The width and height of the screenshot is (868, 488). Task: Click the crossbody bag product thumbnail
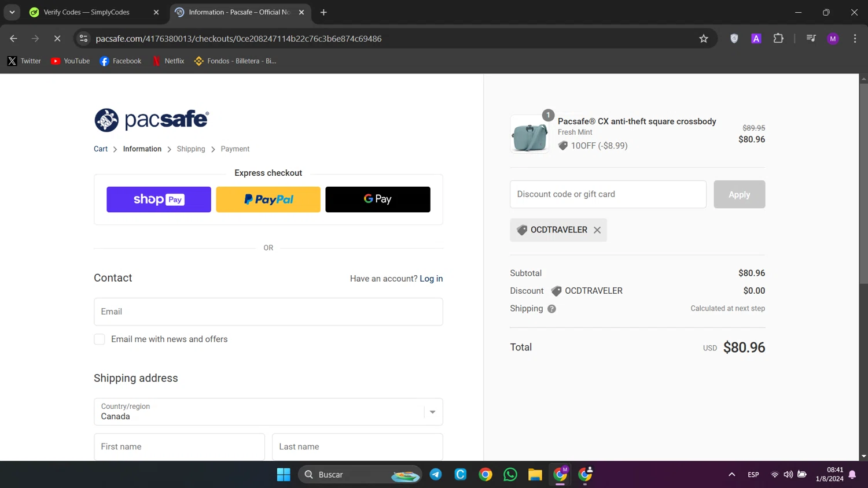[530, 134]
